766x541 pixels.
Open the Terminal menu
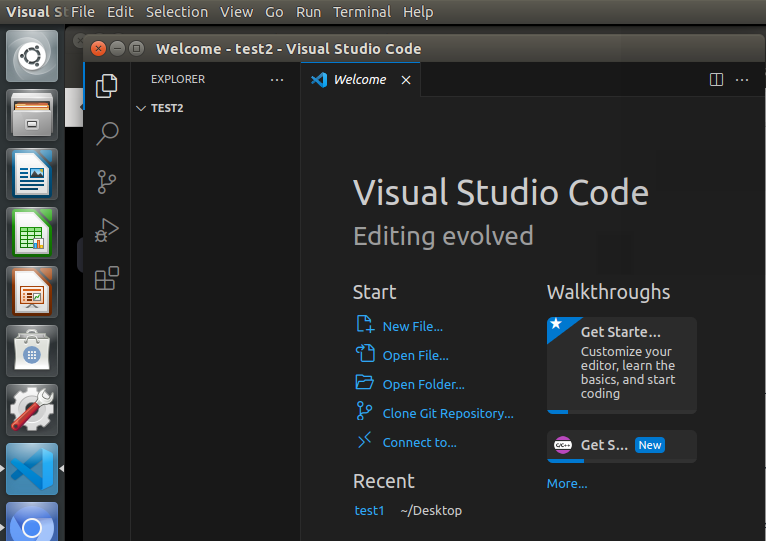pyautogui.click(x=362, y=12)
